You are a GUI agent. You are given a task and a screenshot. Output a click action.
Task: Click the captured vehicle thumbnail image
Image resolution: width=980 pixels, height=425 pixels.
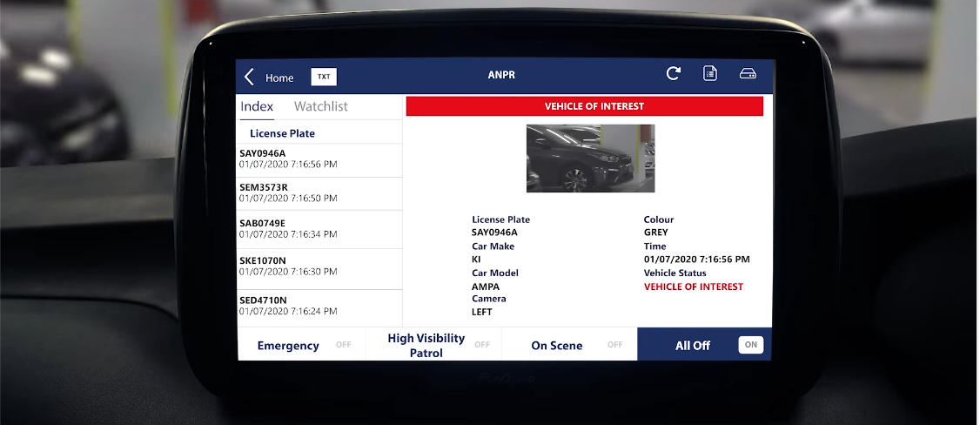590,158
